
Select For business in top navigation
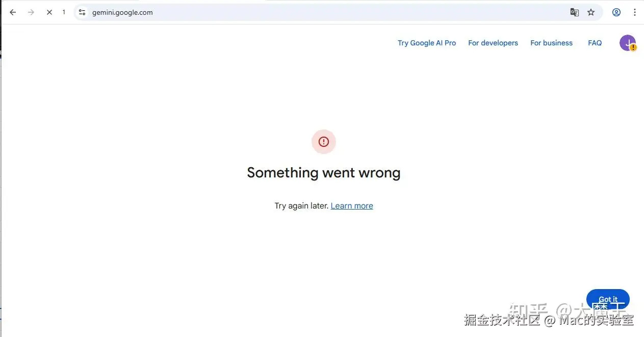pos(551,43)
